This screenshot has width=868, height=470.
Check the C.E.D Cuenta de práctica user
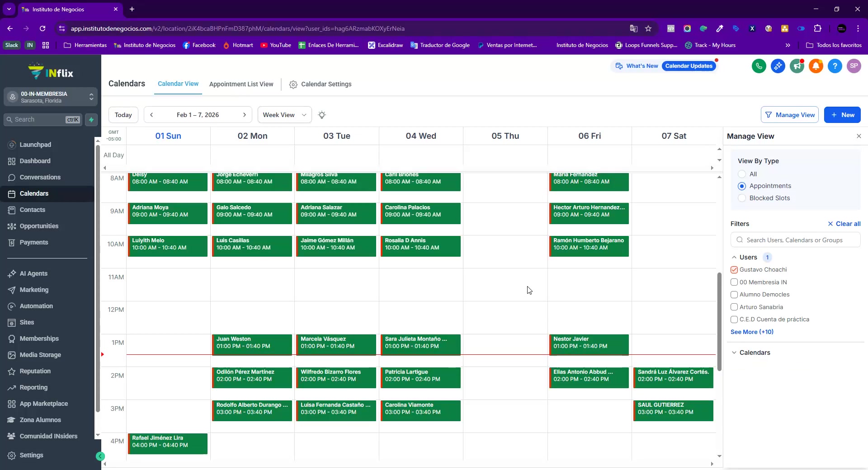click(734, 320)
